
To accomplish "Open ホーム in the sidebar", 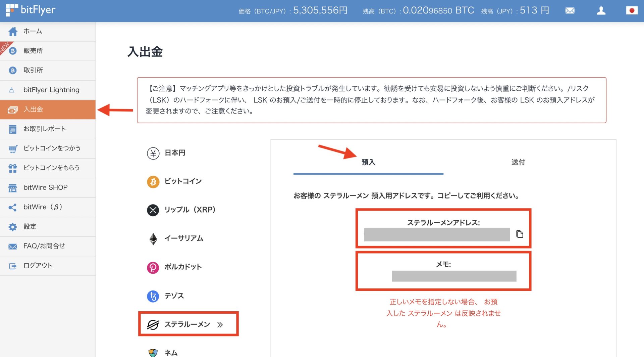I will pyautogui.click(x=33, y=31).
